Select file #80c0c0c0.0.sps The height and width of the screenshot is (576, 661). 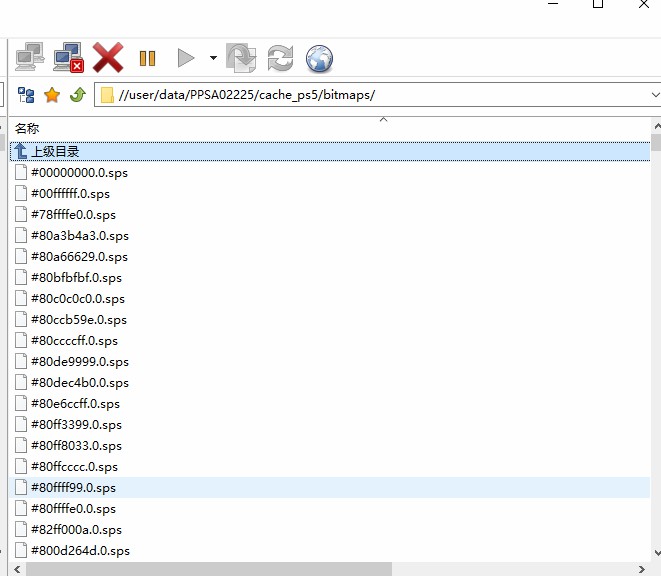click(x=78, y=298)
